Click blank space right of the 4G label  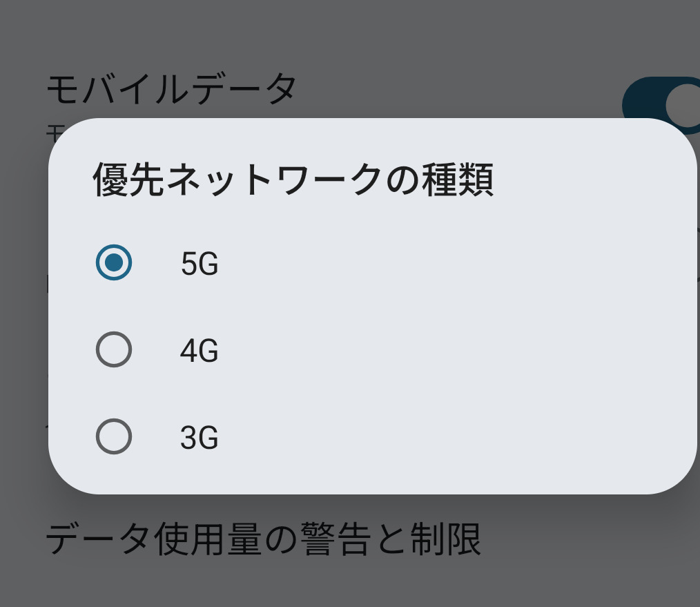point(449,351)
